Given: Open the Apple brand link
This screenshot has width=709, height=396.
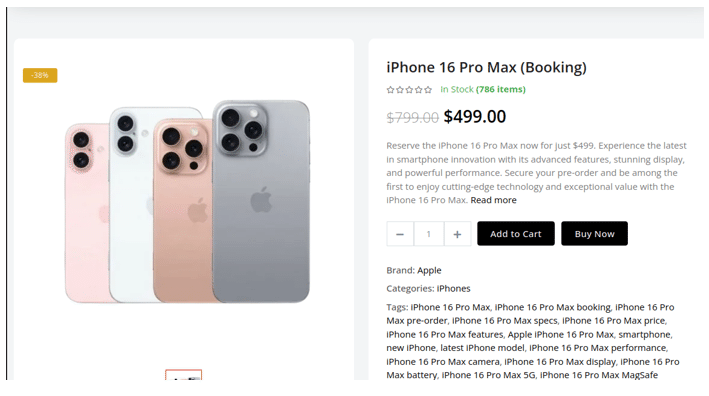Looking at the screenshot, I should tap(429, 270).
